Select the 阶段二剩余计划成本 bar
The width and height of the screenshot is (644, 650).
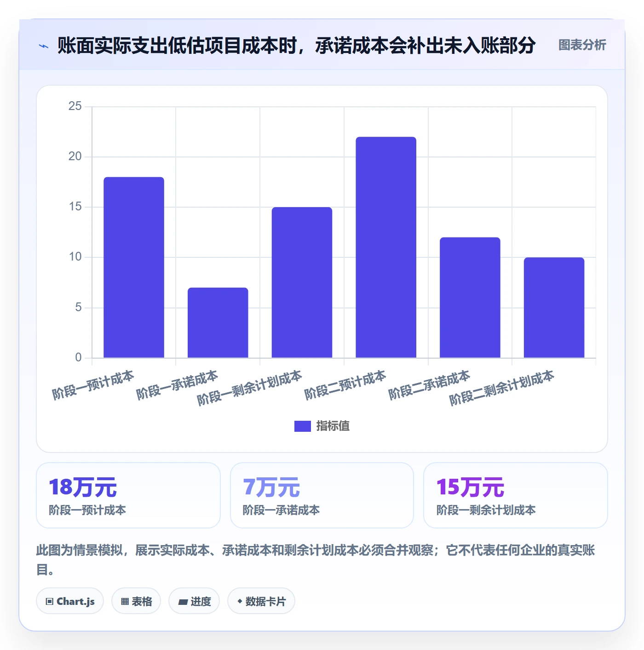coord(554,308)
